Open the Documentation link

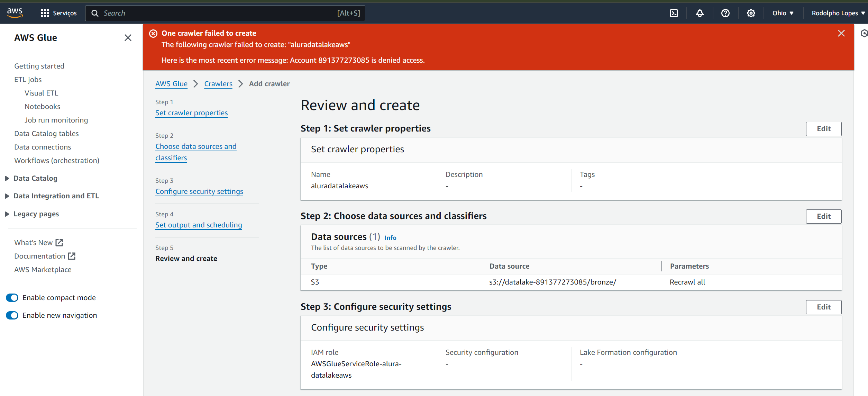pyautogui.click(x=45, y=256)
